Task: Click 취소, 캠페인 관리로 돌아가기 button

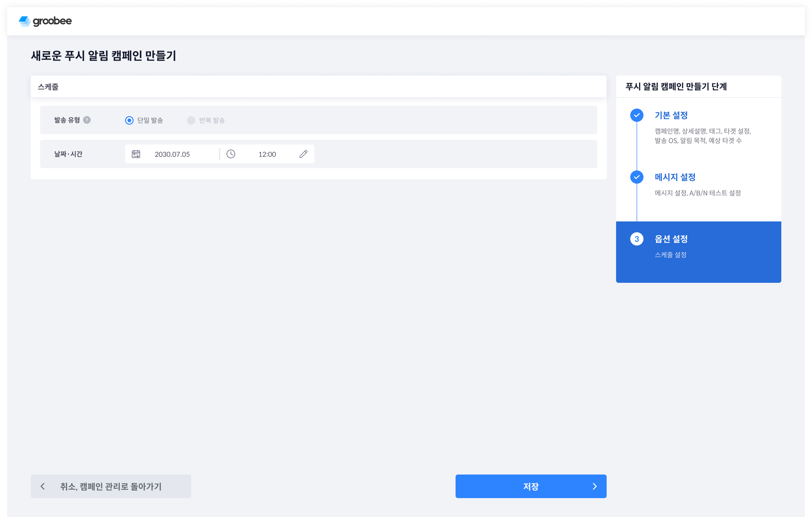Action: (x=111, y=486)
